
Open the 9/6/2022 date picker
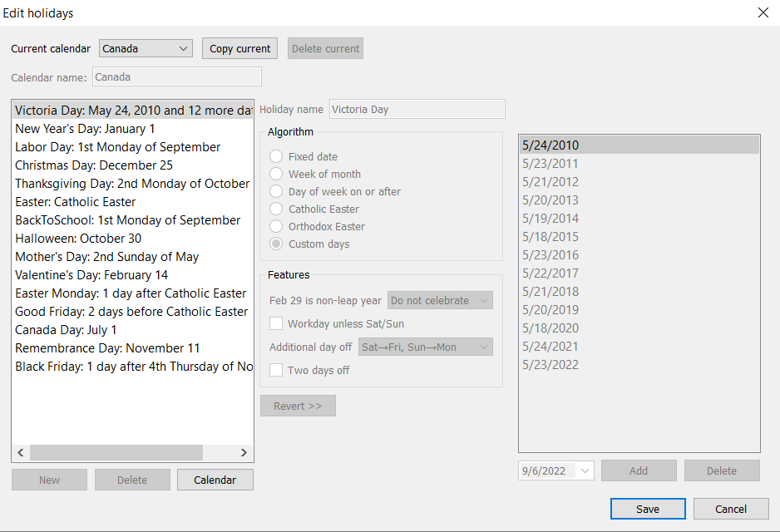pyautogui.click(x=585, y=470)
